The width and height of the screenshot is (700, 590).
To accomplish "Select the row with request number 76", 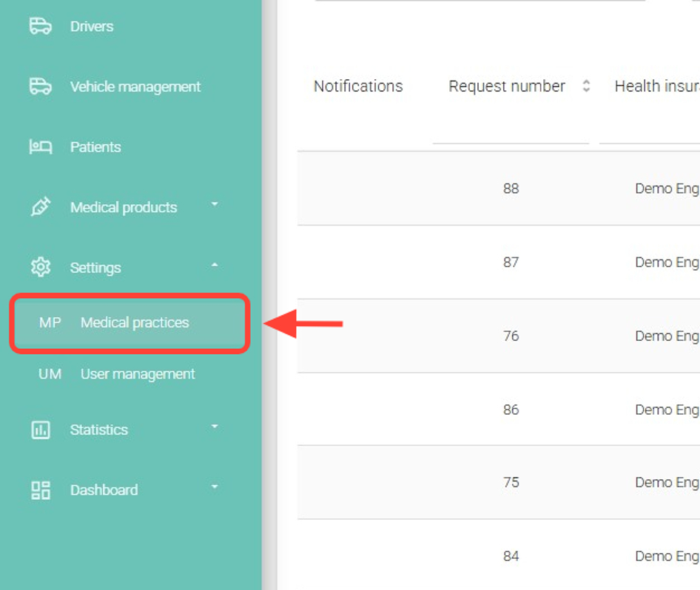I will point(511,336).
